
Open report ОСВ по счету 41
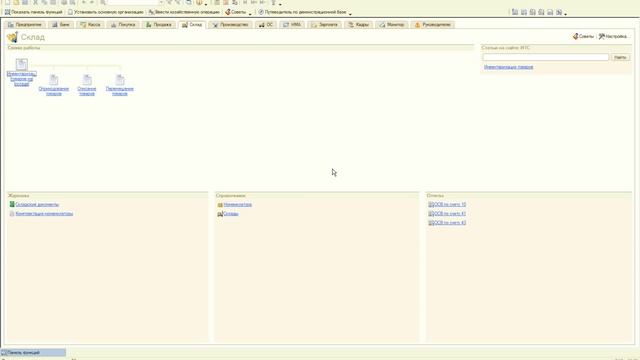(450, 213)
